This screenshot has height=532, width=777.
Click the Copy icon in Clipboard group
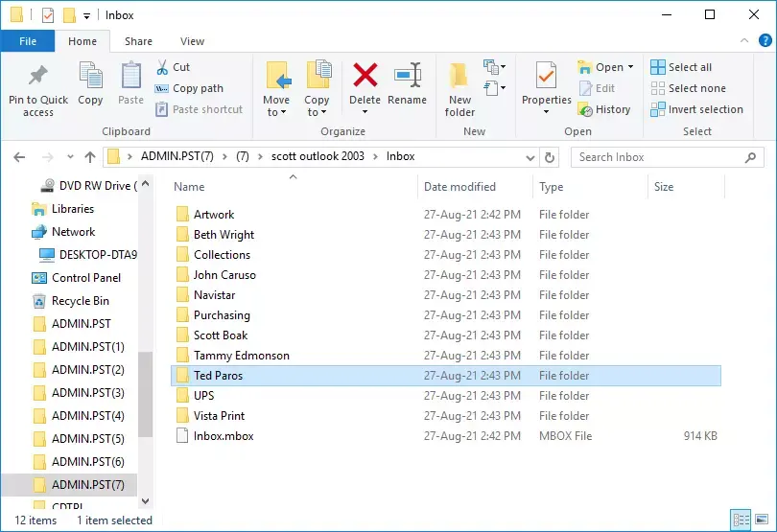click(x=90, y=77)
